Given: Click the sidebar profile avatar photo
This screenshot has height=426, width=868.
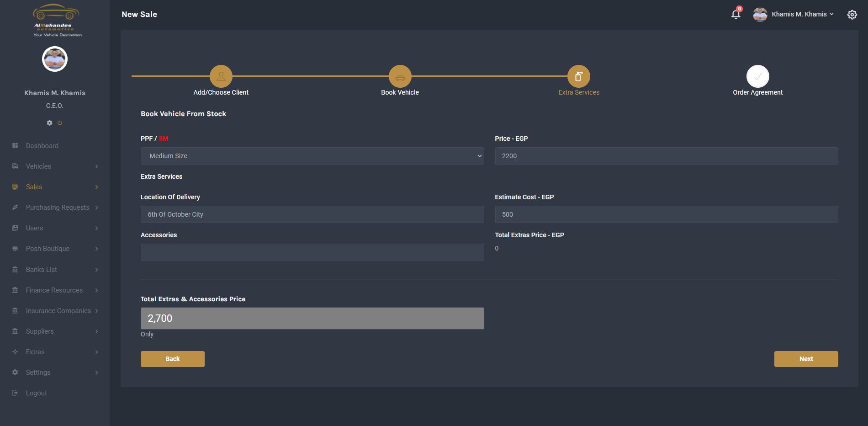Looking at the screenshot, I should (x=55, y=59).
